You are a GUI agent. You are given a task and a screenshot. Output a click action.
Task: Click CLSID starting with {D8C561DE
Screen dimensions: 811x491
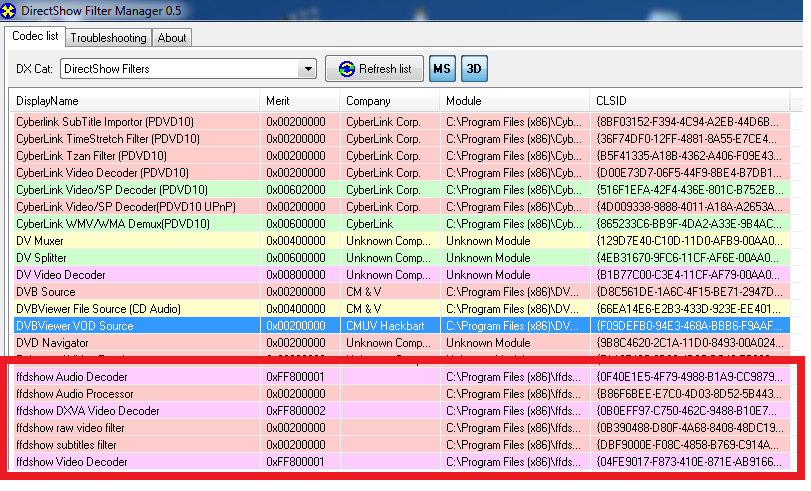click(x=689, y=292)
